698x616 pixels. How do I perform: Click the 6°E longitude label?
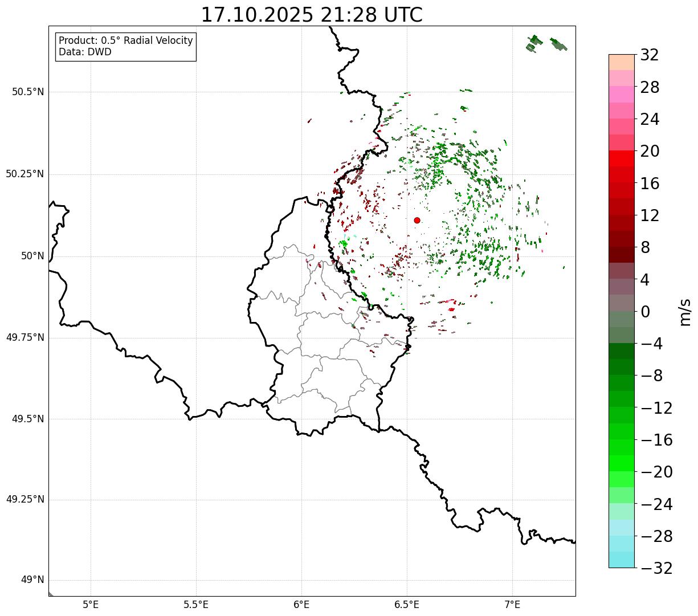point(301,604)
